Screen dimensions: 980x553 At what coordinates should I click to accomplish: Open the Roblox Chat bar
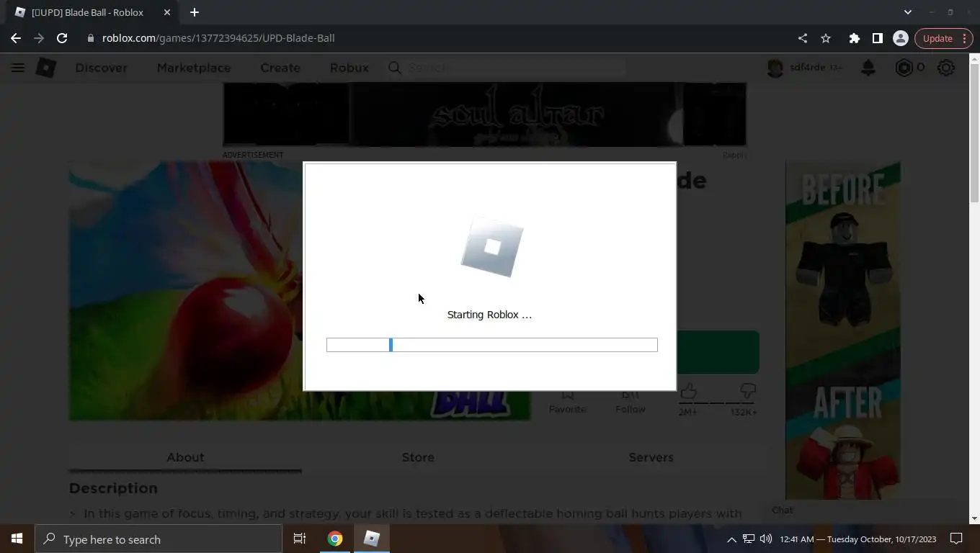[x=861, y=510]
